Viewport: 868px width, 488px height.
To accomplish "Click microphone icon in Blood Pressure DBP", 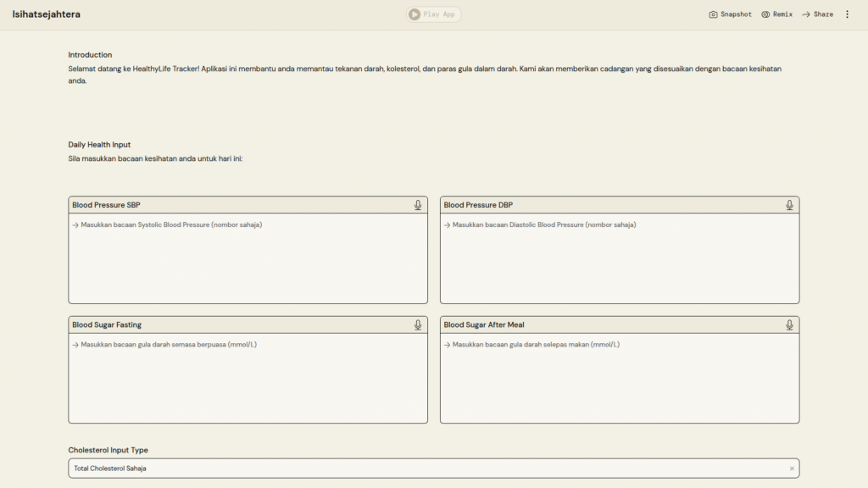I will pyautogui.click(x=789, y=205).
